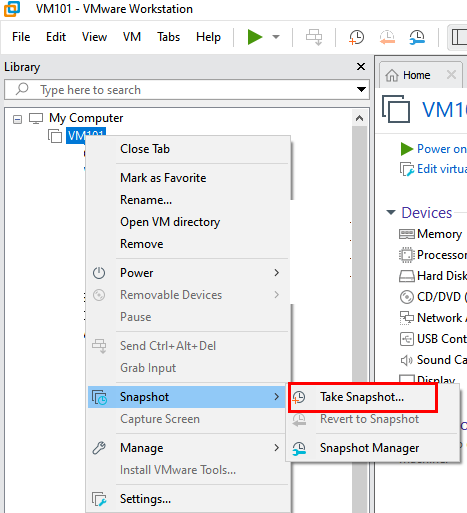This screenshot has width=467, height=513.
Task: Click the Snapshot Manager submenu icon
Action: (299, 448)
